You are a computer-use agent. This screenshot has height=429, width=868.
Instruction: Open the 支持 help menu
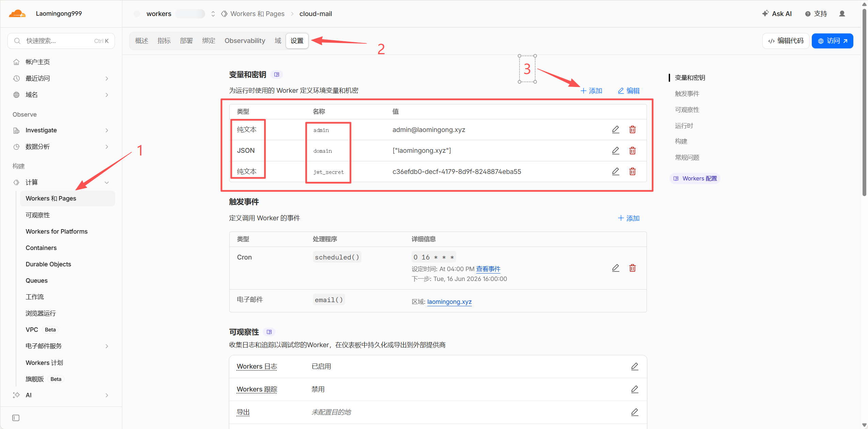(x=816, y=14)
